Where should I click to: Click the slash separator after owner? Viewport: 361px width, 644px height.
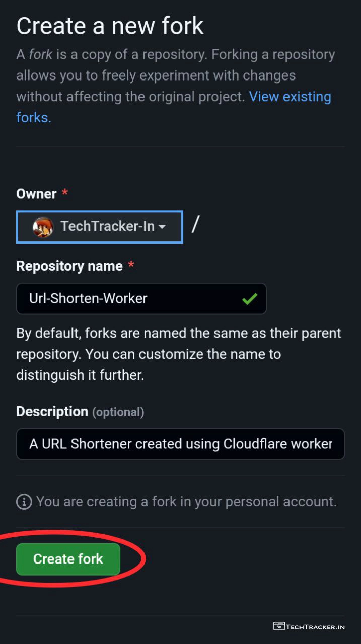(195, 225)
